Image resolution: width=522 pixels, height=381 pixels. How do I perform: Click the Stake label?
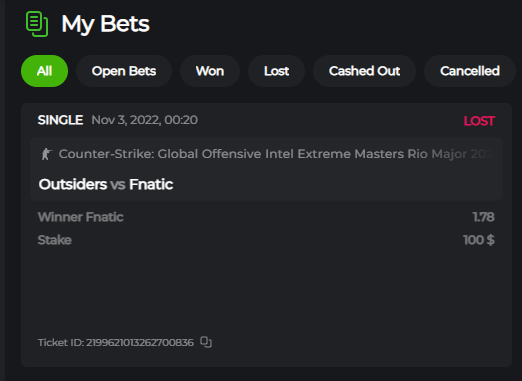click(x=55, y=240)
